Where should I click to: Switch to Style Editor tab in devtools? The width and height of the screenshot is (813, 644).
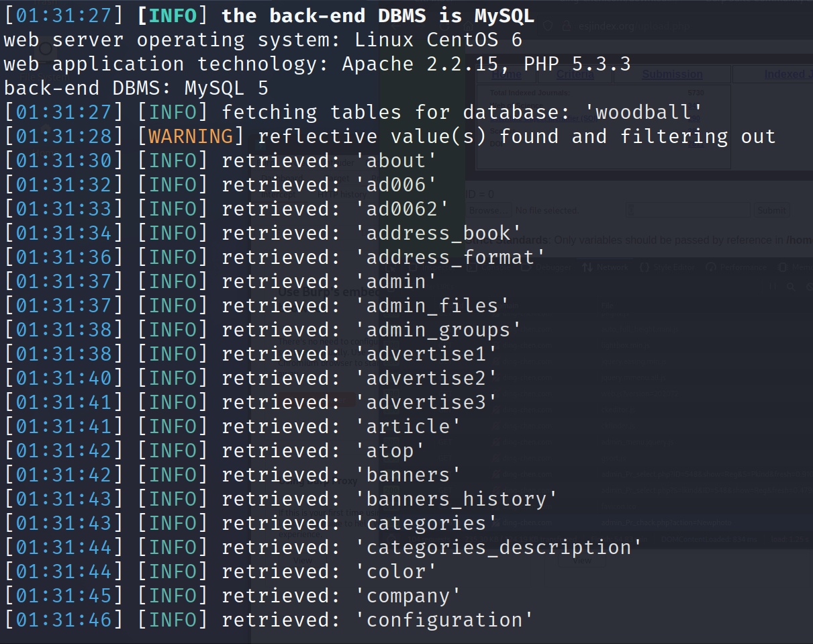(667, 267)
